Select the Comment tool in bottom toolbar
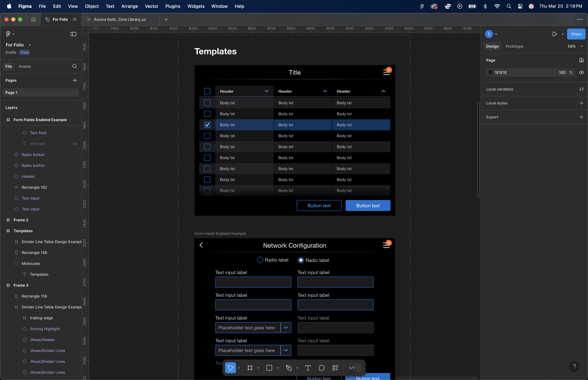Image resolution: width=588 pixels, height=380 pixels. coord(322,368)
